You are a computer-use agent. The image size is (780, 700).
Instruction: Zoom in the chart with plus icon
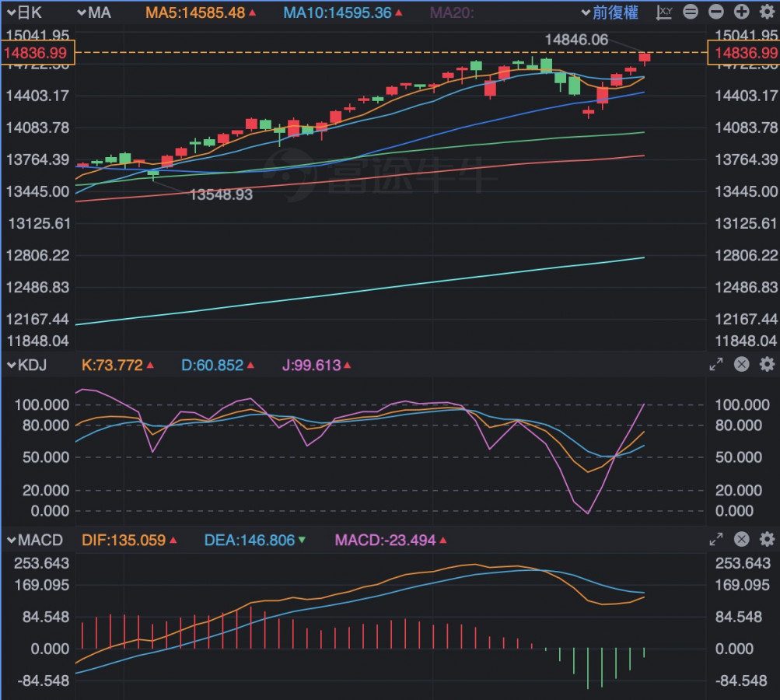click(742, 12)
